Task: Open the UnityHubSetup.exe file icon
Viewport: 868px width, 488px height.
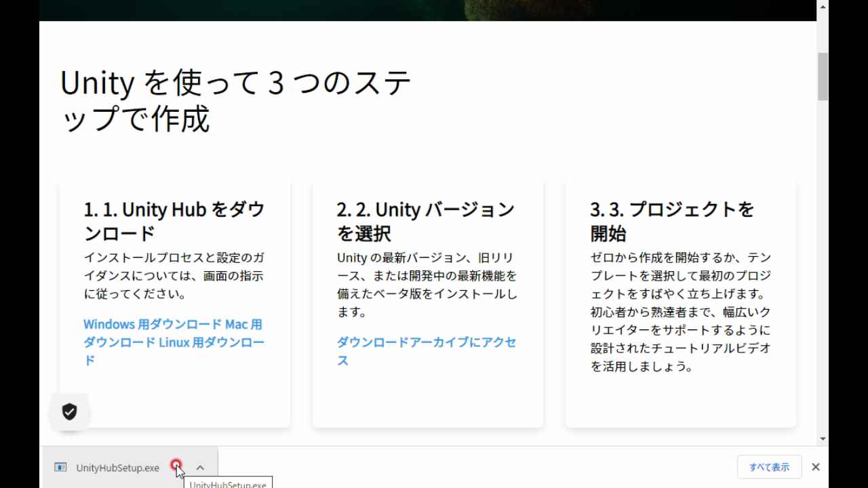Action: pyautogui.click(x=60, y=467)
